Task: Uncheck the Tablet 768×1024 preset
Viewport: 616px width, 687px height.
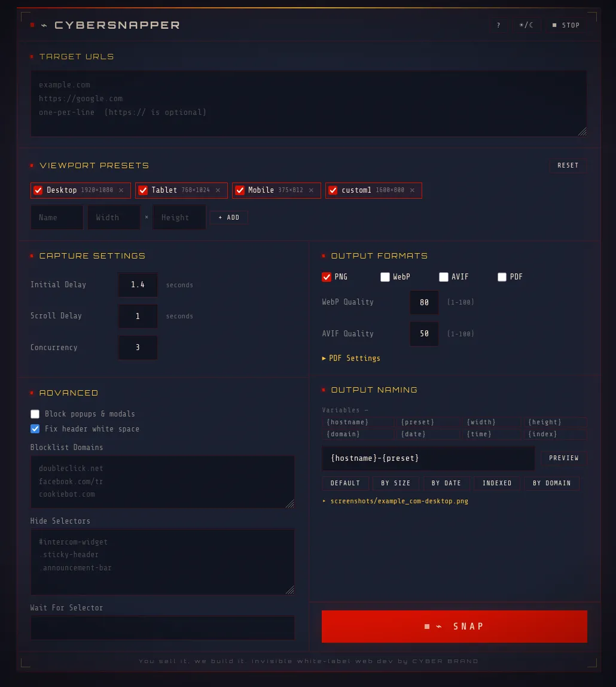Action: [143, 190]
